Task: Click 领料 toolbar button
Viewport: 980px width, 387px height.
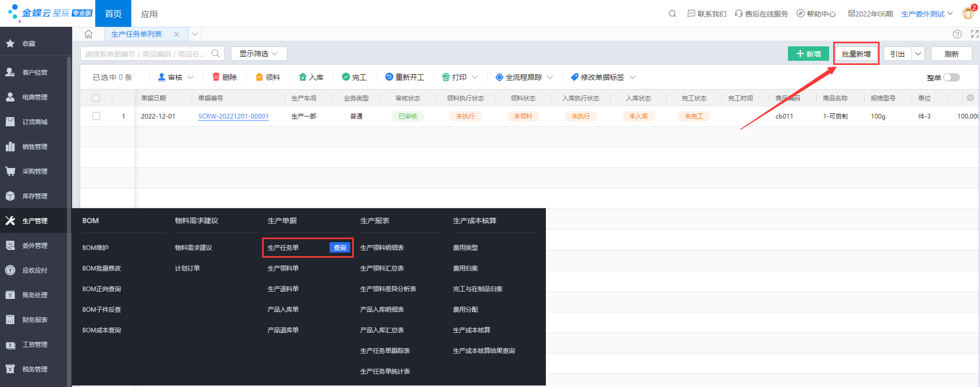Action: [x=268, y=77]
